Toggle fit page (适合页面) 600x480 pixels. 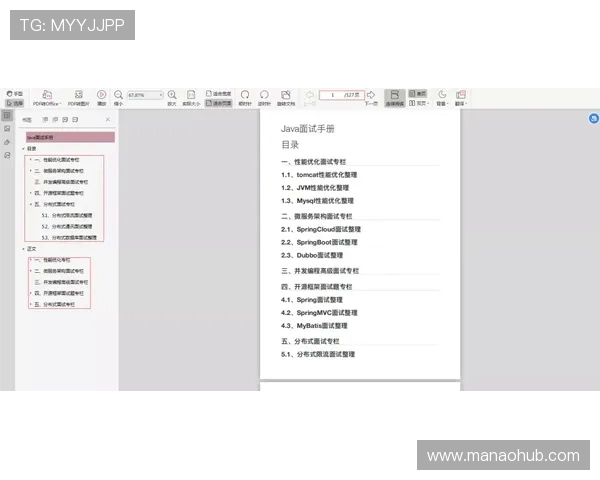point(218,103)
